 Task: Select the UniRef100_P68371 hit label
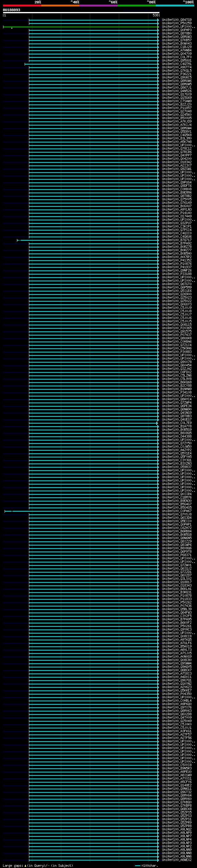click(176, 555)
